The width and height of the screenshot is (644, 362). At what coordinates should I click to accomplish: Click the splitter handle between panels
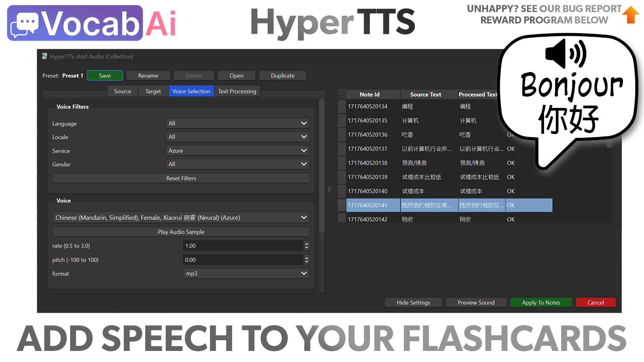[x=329, y=190]
